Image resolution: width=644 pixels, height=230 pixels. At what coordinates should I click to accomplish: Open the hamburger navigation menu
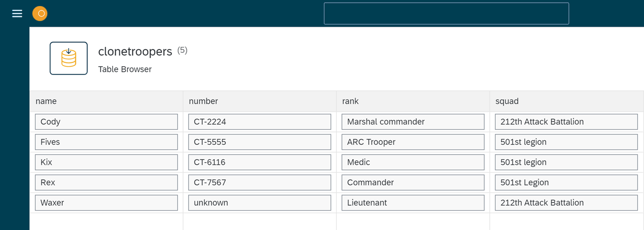click(x=17, y=14)
